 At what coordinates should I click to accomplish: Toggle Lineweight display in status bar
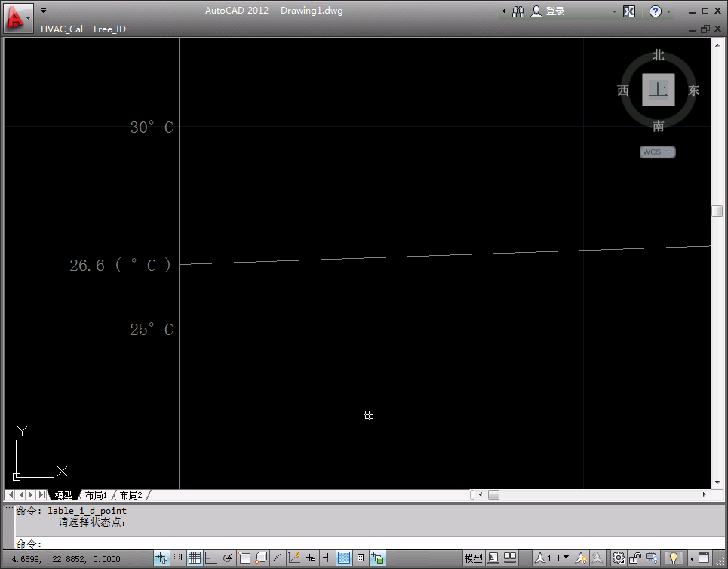click(x=327, y=558)
